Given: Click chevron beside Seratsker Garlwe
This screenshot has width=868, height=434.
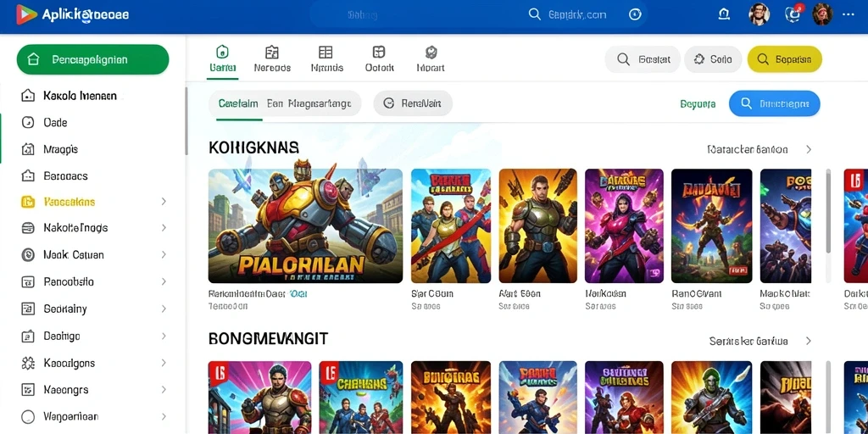Looking at the screenshot, I should pos(808,341).
